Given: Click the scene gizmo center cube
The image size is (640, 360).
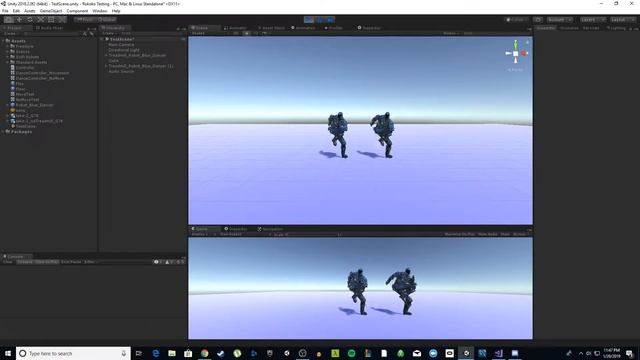Looking at the screenshot, I should click(x=516, y=53).
